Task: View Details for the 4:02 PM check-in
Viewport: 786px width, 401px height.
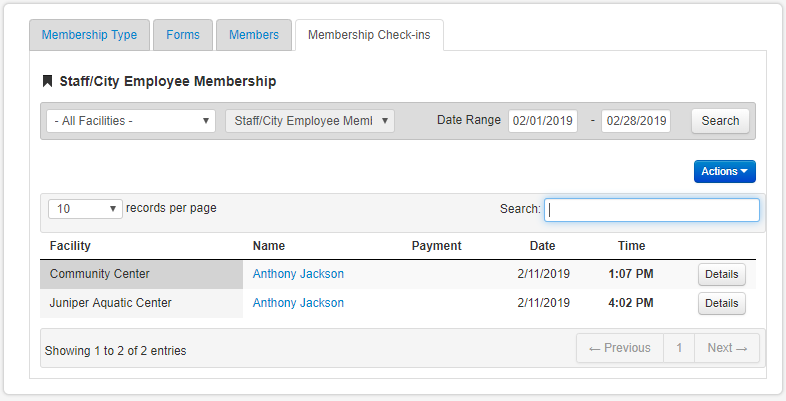Action: pyautogui.click(x=721, y=304)
